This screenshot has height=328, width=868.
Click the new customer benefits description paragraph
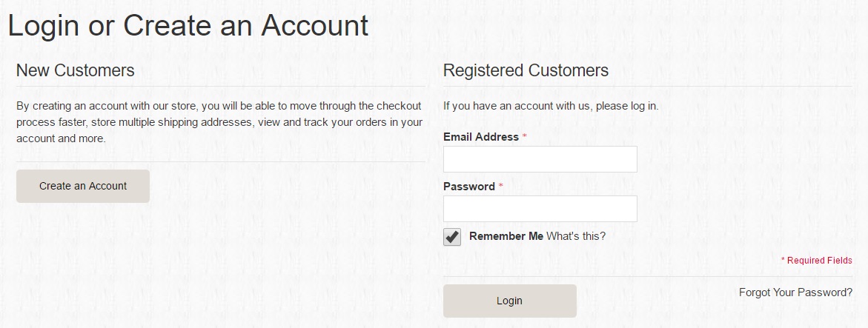[x=219, y=122]
